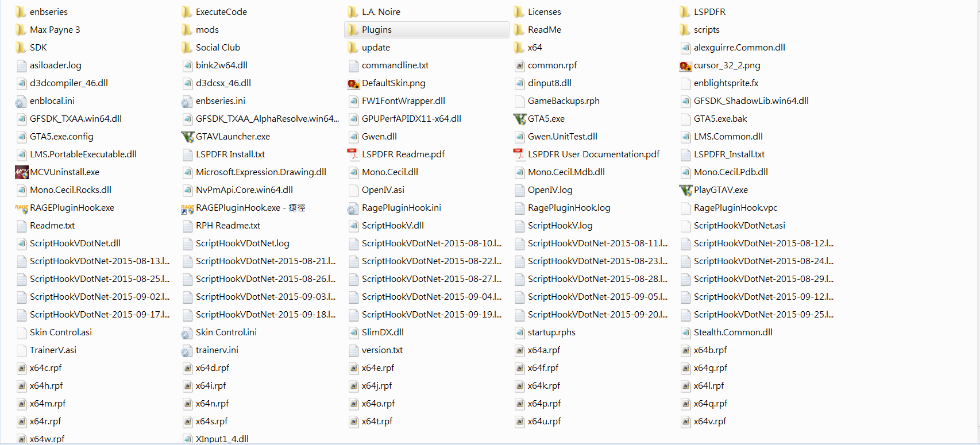Screen dimensions: 980x445
Task: Select the SDK folder name
Action: tap(38, 48)
